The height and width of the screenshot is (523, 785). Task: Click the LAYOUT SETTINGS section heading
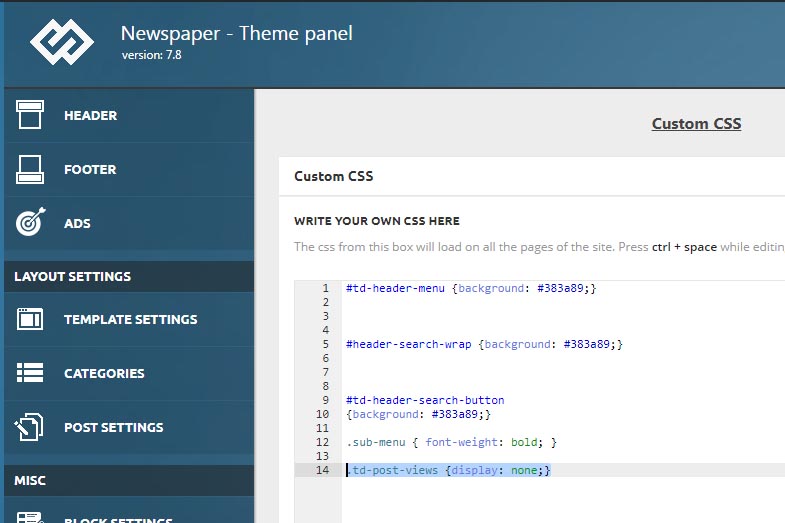click(x=73, y=276)
